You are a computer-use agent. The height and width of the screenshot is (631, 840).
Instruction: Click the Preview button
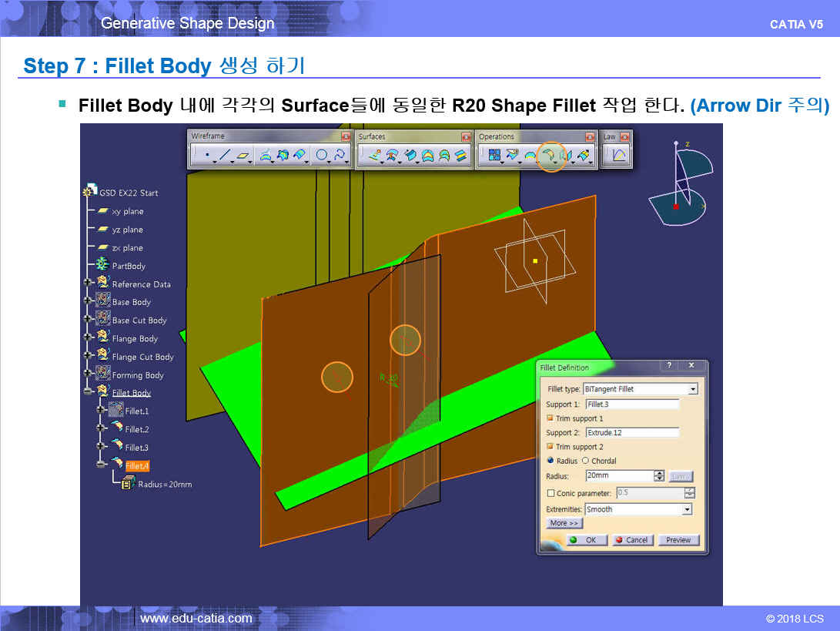coord(678,540)
